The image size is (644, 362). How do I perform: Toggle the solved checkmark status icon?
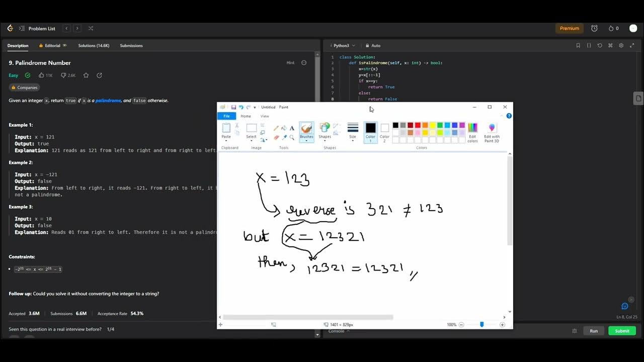tap(28, 75)
